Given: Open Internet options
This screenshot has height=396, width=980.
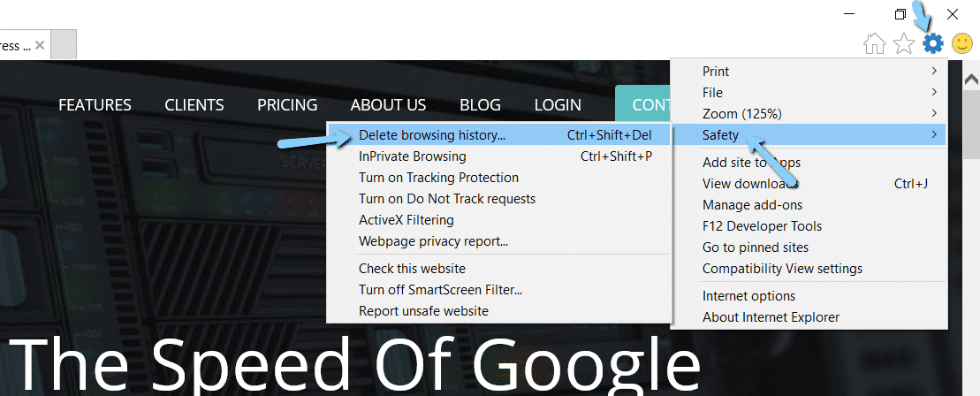Looking at the screenshot, I should pos(748,296).
